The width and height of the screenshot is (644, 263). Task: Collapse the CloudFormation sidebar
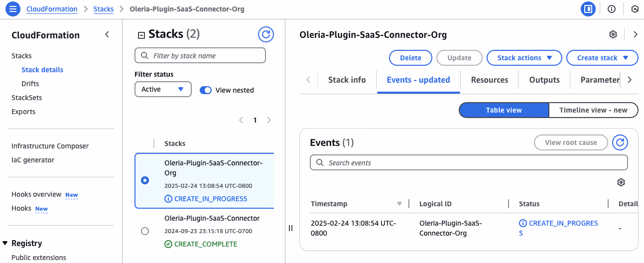click(x=107, y=35)
